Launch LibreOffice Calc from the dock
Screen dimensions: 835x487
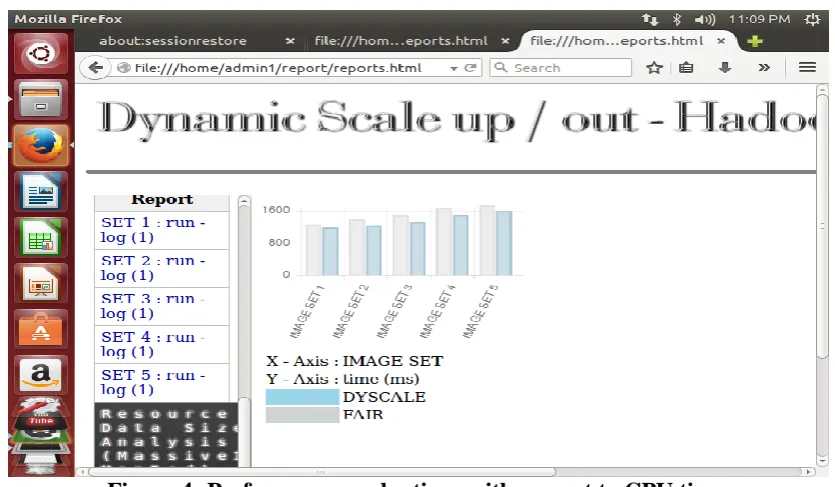click(41, 237)
